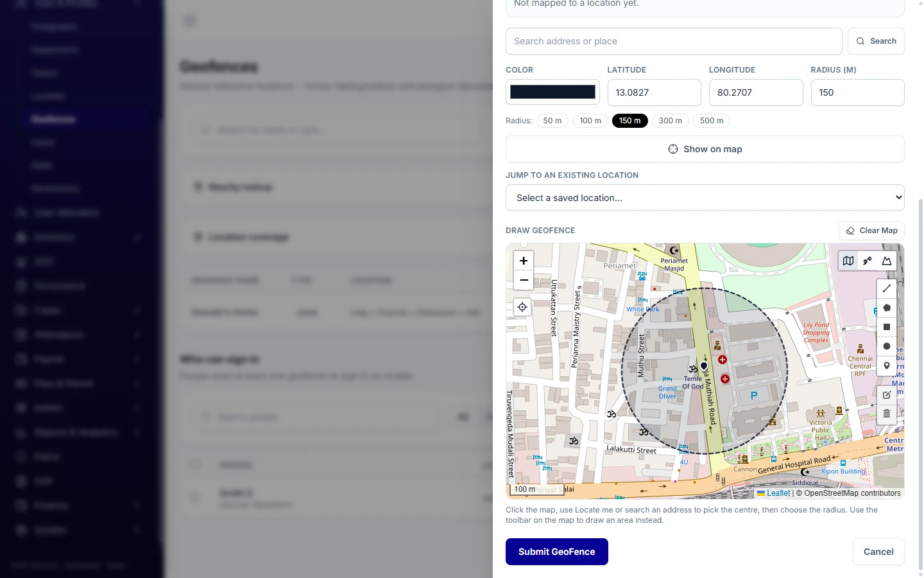Select the 150 m radius preset
924x578 pixels.
point(629,121)
